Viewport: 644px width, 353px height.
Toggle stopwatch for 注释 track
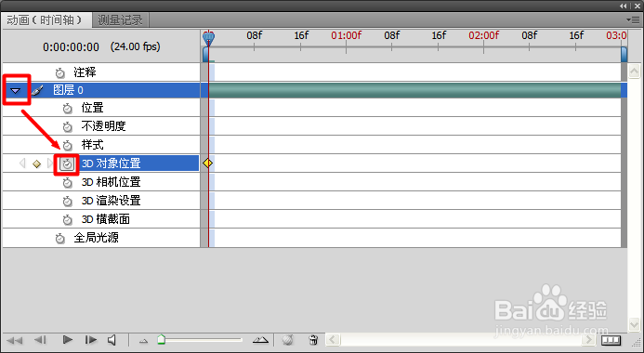coord(60,73)
